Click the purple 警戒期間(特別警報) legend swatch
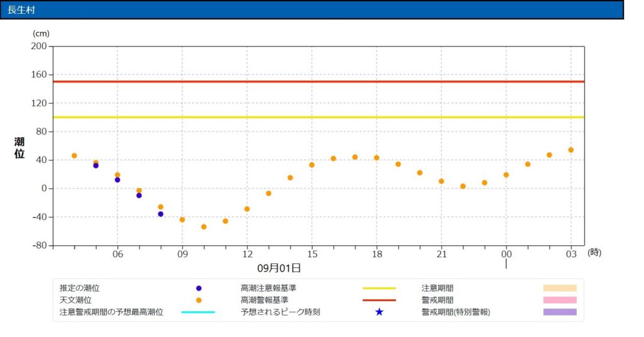This screenshot has width=644, height=337. point(560,312)
